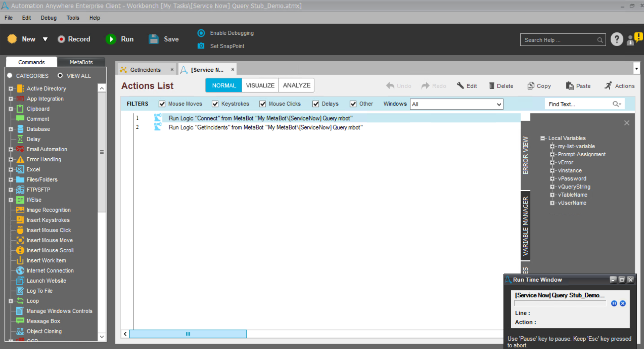The height and width of the screenshot is (349, 644).
Task: Expand the Excel category
Action: 11,169
